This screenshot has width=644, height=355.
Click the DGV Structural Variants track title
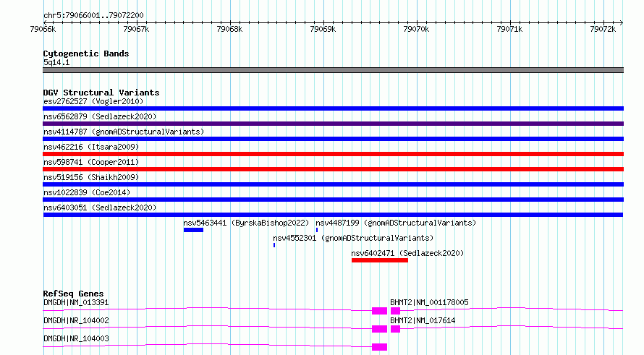(101, 93)
